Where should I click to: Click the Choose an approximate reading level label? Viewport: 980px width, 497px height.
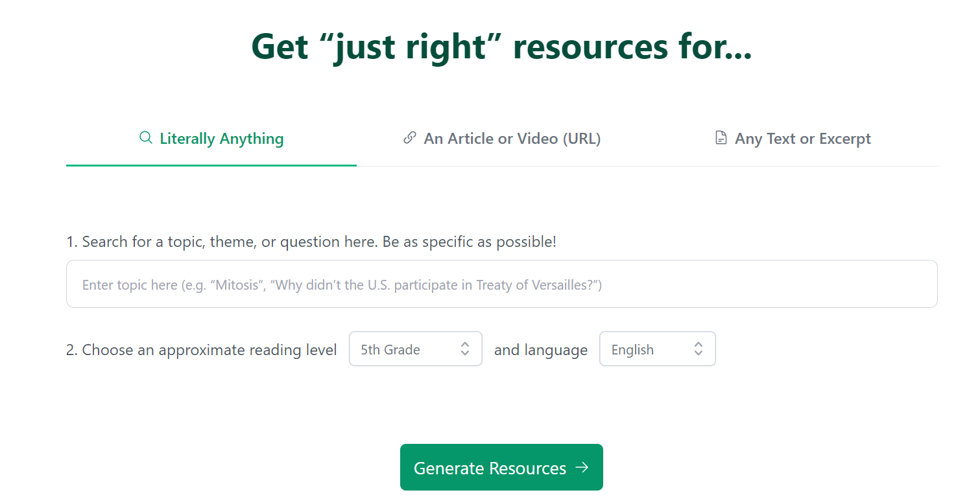[x=202, y=350]
